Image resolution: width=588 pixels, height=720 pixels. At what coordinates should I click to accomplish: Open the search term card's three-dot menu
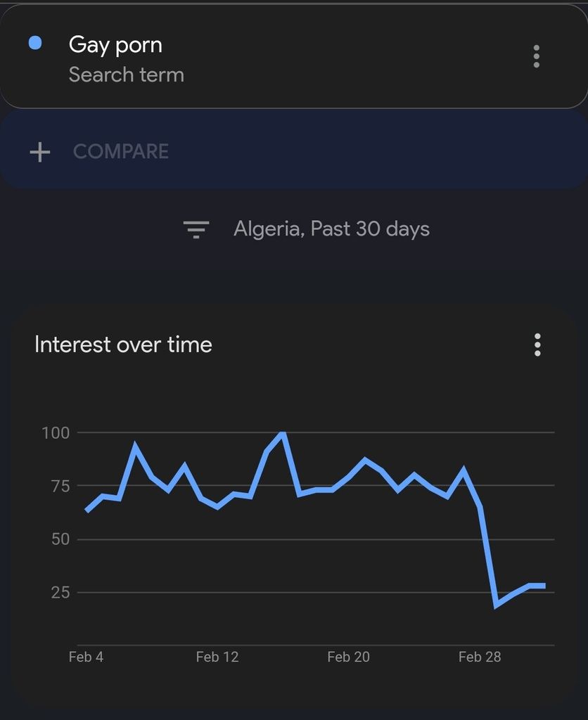pyautogui.click(x=537, y=56)
